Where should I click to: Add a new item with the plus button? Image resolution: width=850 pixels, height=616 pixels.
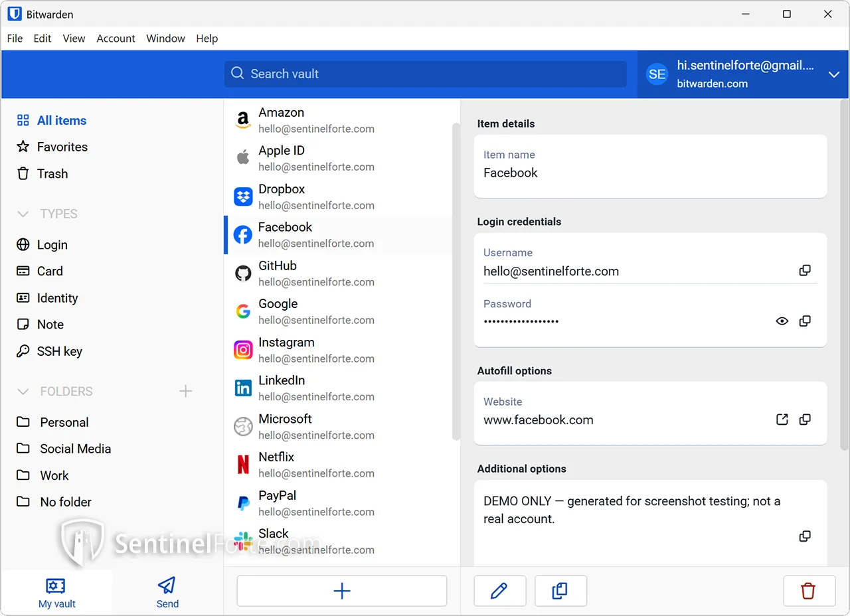point(342,591)
